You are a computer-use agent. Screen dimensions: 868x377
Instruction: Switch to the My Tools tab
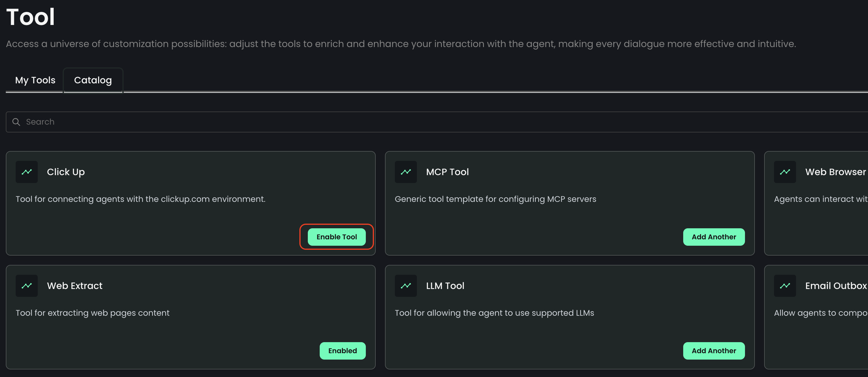(x=35, y=80)
